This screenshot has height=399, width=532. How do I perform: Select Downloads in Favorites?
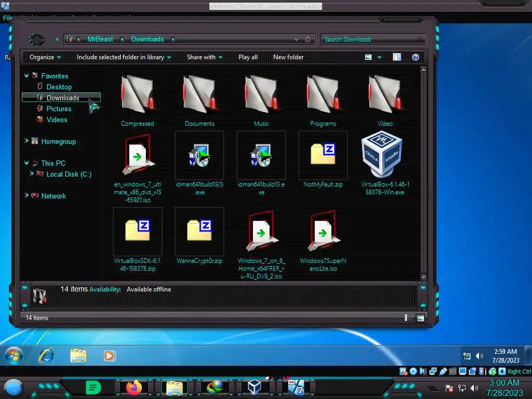click(x=61, y=98)
